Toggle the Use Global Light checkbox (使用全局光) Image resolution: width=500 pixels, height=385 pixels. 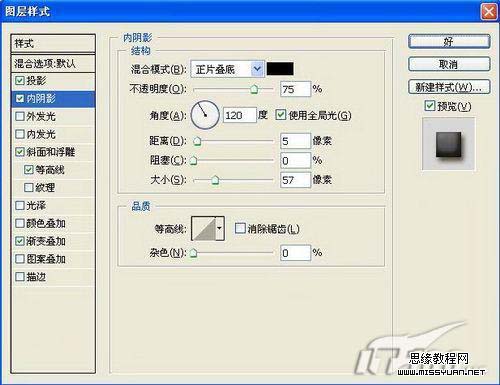click(281, 115)
